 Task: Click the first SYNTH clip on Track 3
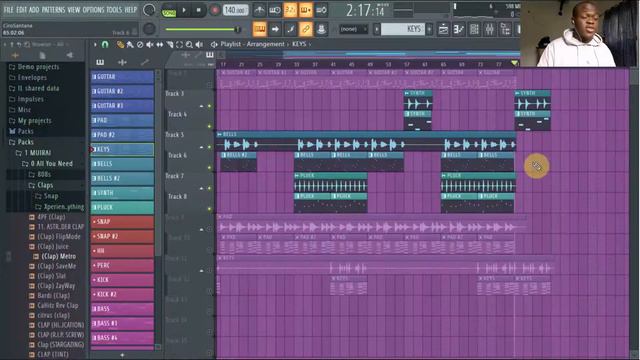click(x=418, y=100)
